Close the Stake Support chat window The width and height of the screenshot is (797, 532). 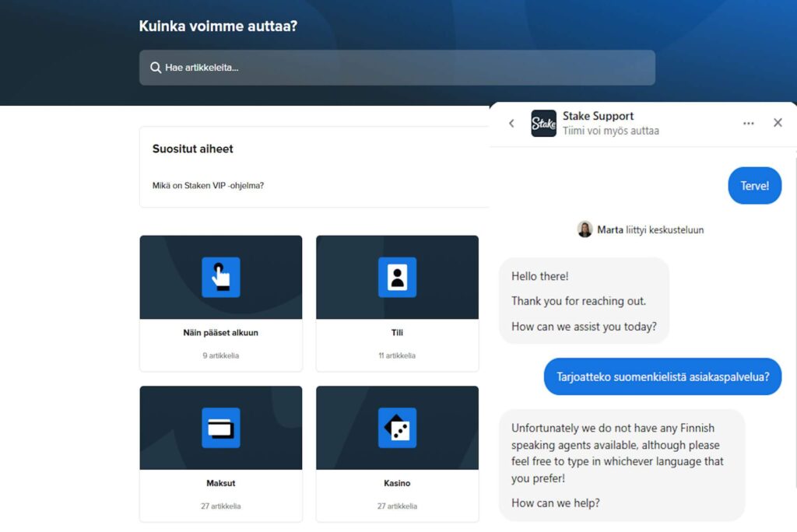[x=778, y=123]
